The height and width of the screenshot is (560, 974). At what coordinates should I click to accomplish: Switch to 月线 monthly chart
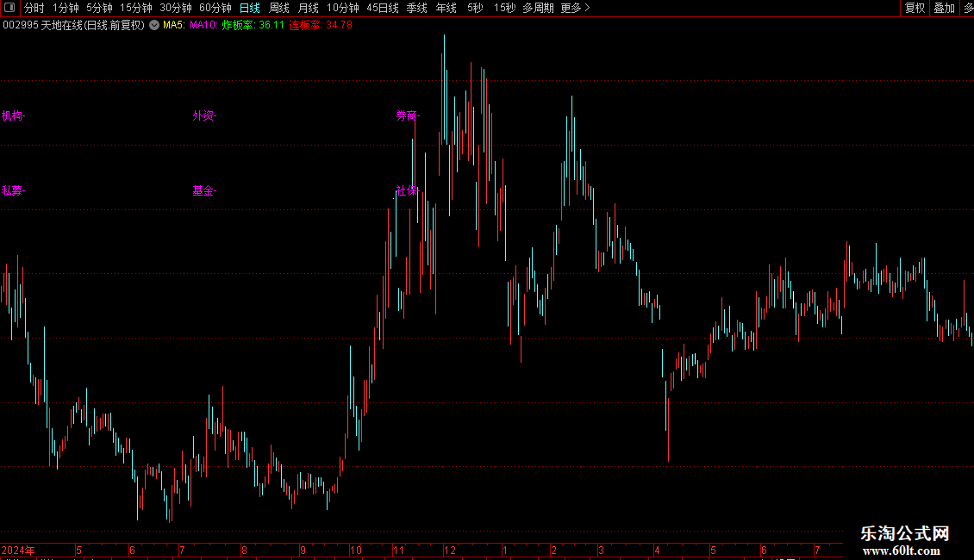coord(308,8)
